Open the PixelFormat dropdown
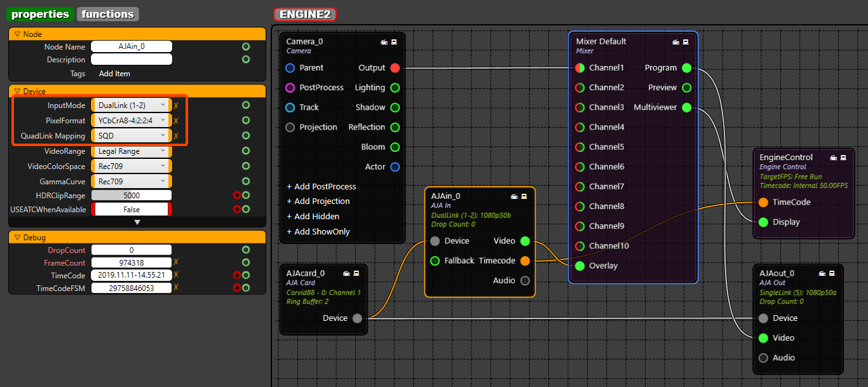The width and height of the screenshot is (868, 387). [x=132, y=120]
